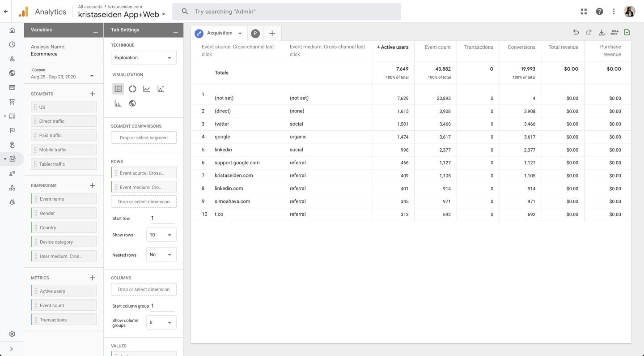Add a new analysis tab
The width and height of the screenshot is (644, 356).
click(272, 33)
